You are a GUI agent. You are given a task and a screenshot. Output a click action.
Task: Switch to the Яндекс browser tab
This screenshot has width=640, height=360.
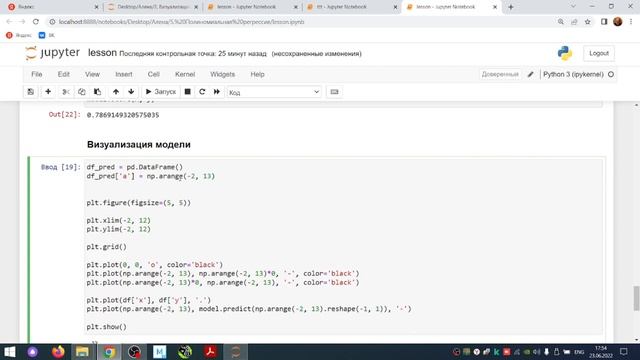(x=53, y=7)
